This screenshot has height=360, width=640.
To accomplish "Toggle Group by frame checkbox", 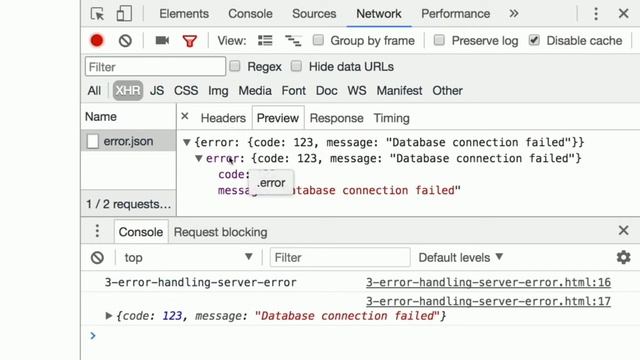I will click(318, 40).
